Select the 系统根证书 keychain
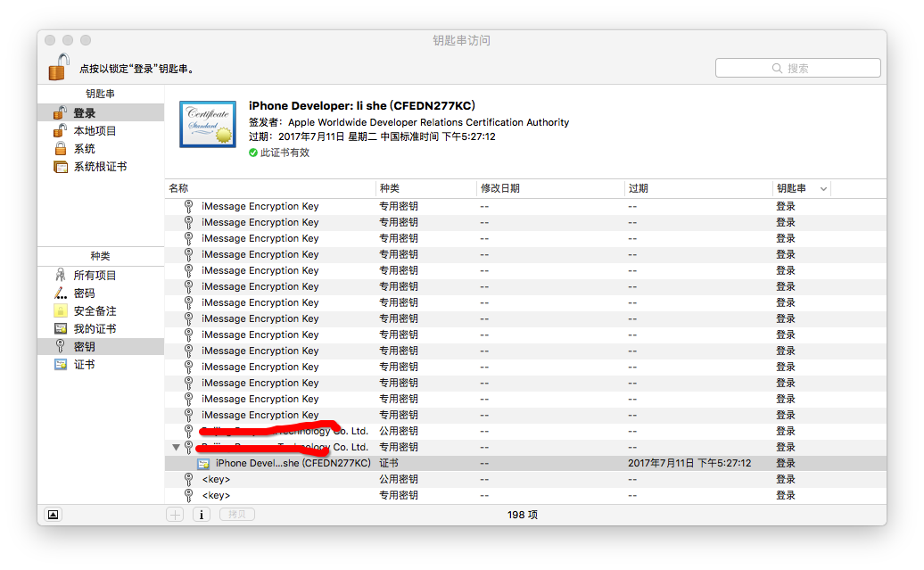This screenshot has width=924, height=570. [101, 167]
